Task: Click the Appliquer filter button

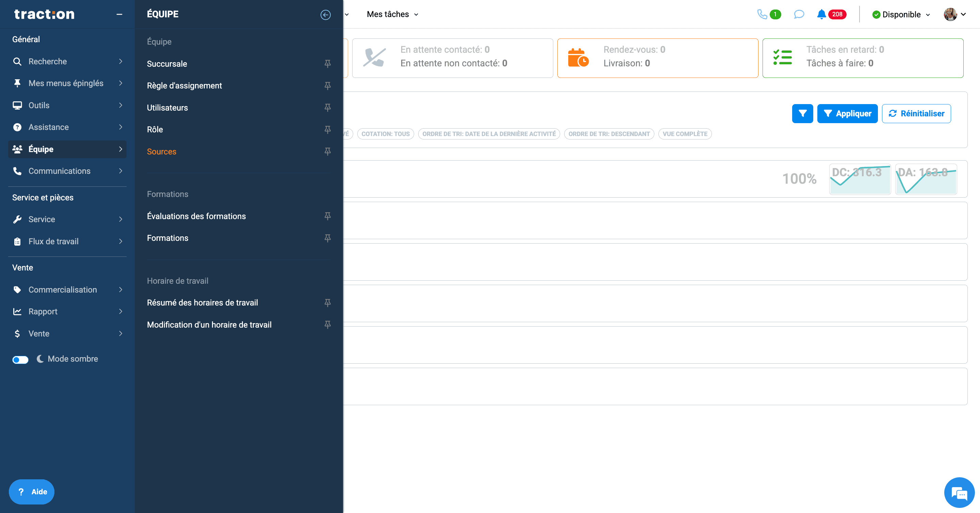Action: click(847, 113)
